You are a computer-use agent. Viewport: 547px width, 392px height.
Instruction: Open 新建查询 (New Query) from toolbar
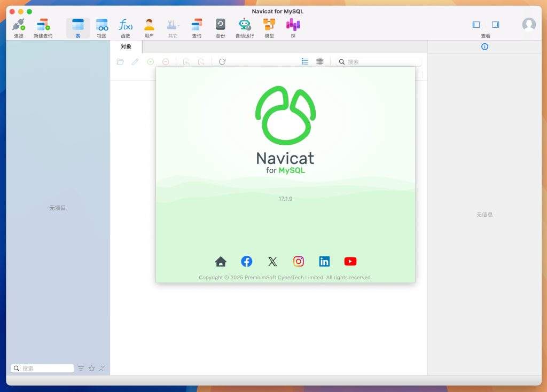[43, 28]
